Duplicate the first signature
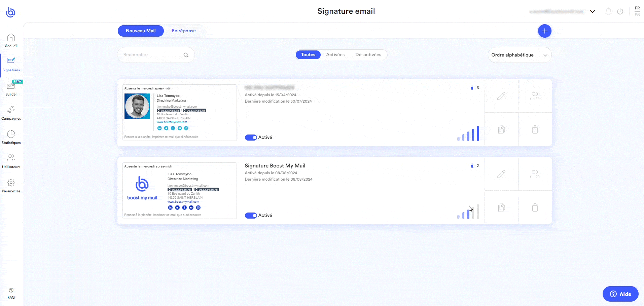644x306 pixels. (502, 129)
